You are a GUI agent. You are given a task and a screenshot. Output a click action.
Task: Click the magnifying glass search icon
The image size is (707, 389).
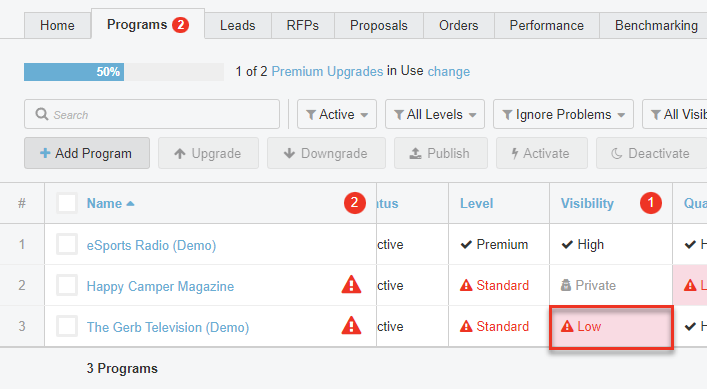[41, 114]
